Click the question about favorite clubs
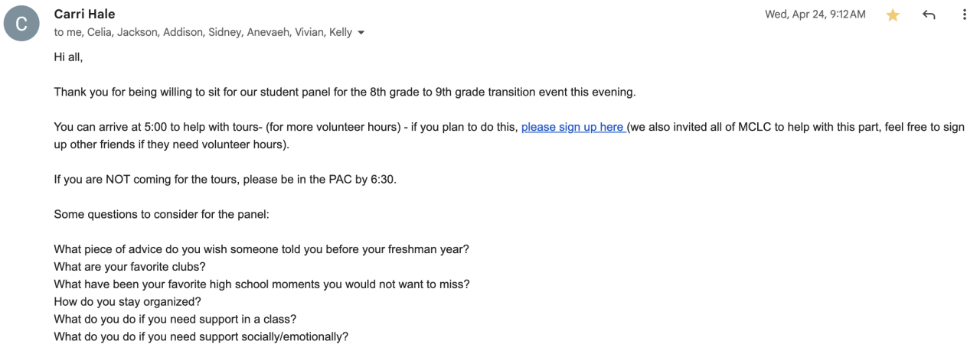This screenshot has height=354, width=980. [129, 267]
